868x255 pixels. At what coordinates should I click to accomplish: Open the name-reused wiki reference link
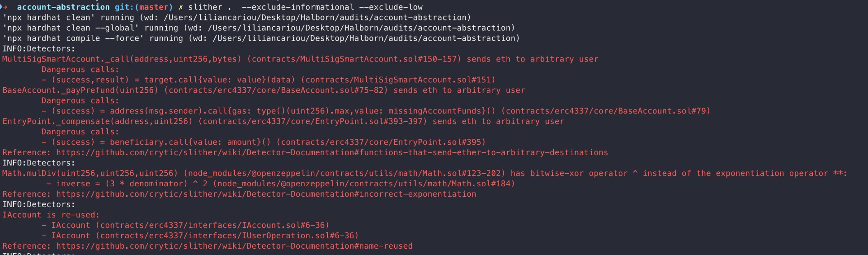tap(234, 246)
